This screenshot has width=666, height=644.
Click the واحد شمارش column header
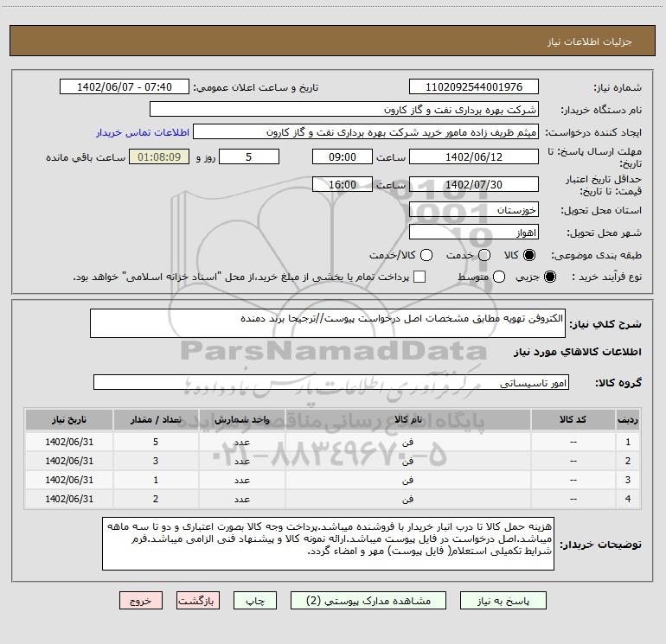pos(241,419)
